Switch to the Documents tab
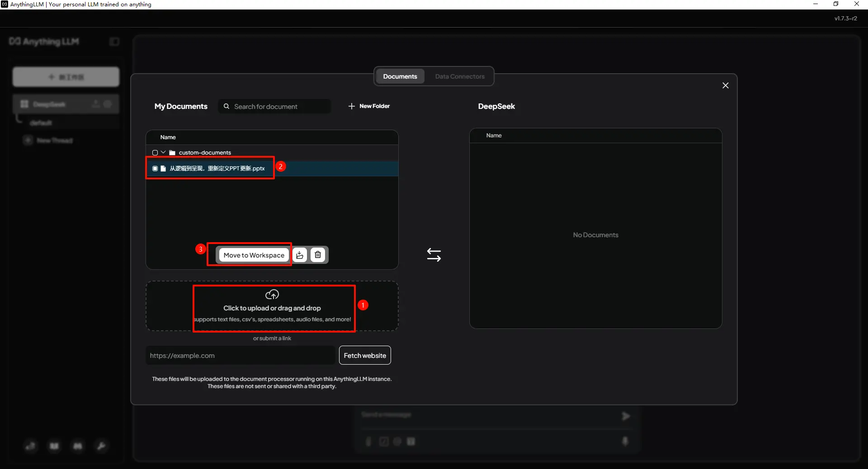The image size is (868, 469). (400, 76)
